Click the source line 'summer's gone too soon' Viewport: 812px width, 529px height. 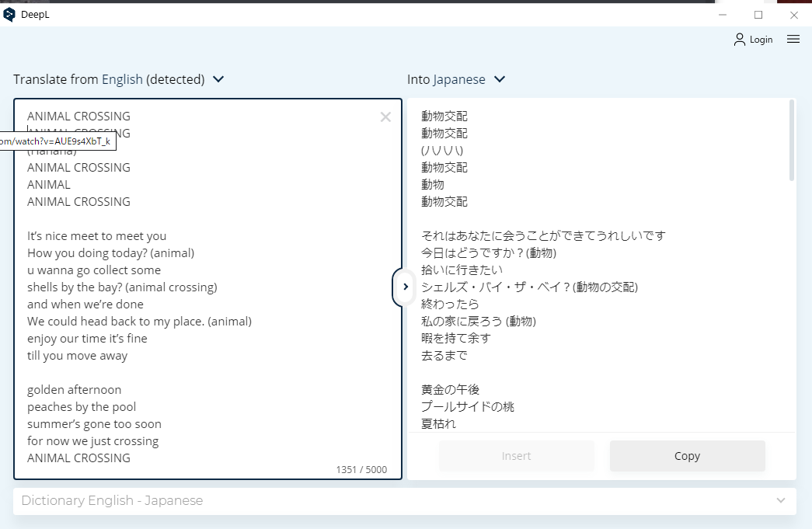[x=94, y=424]
